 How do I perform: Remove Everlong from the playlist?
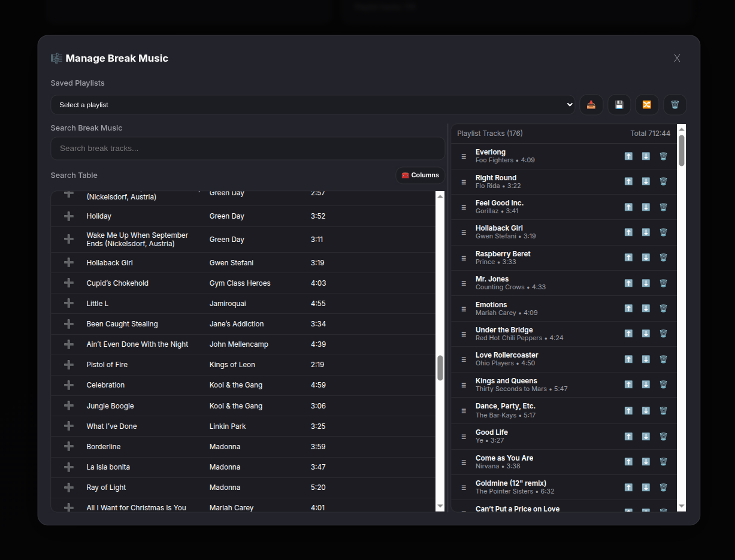[x=663, y=156]
